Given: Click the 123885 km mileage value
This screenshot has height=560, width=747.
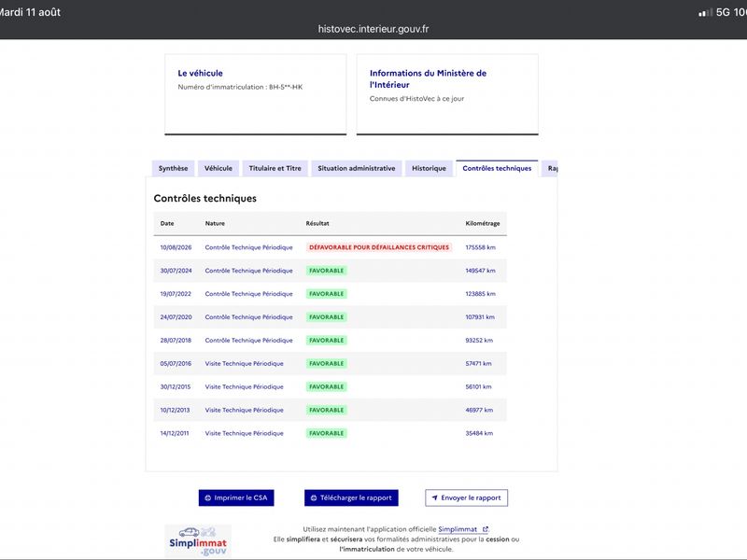Looking at the screenshot, I should click(480, 294).
